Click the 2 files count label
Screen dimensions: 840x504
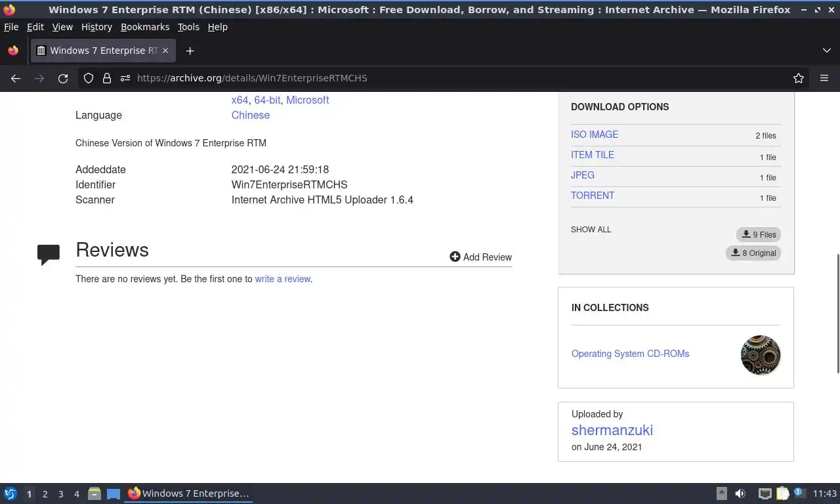tap(765, 136)
